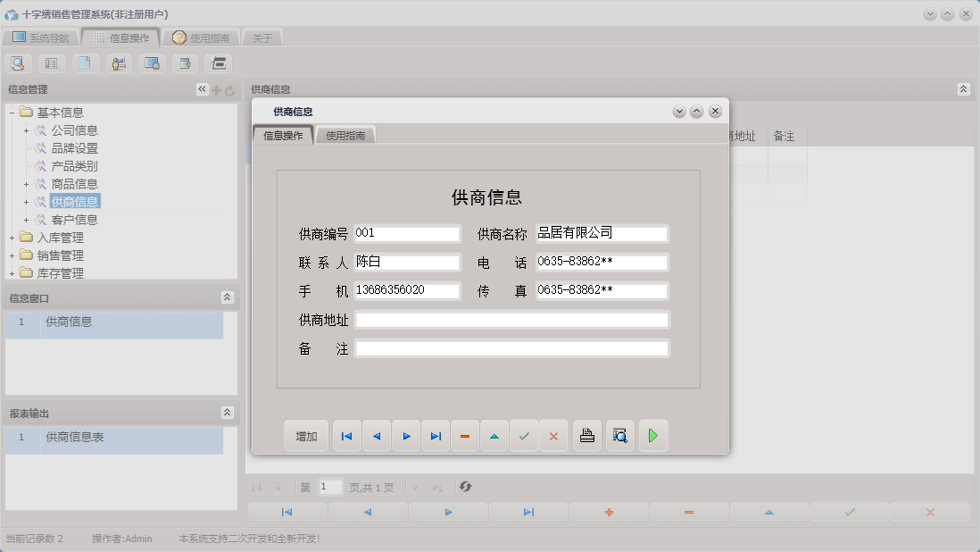Expand the 商品信息 tree node
Screen dimensions: 980x552
[27, 183]
